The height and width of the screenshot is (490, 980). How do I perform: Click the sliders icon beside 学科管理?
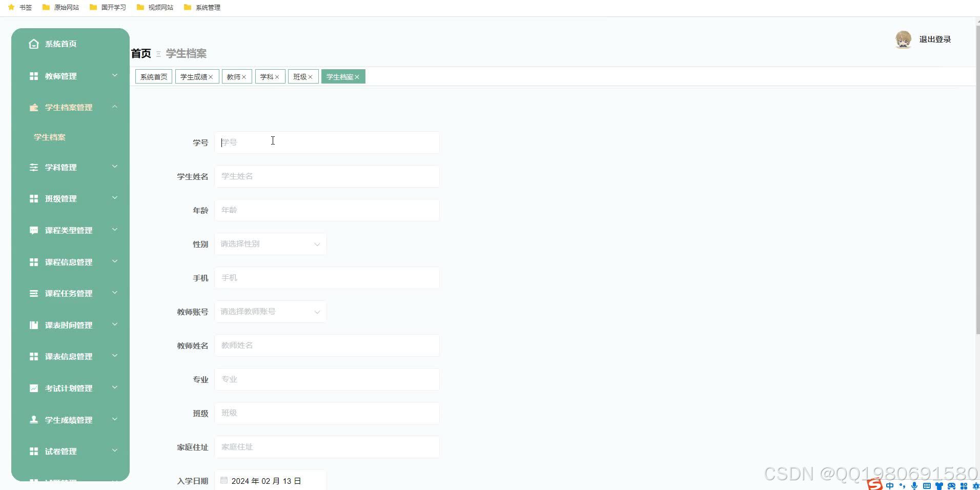[x=34, y=167]
